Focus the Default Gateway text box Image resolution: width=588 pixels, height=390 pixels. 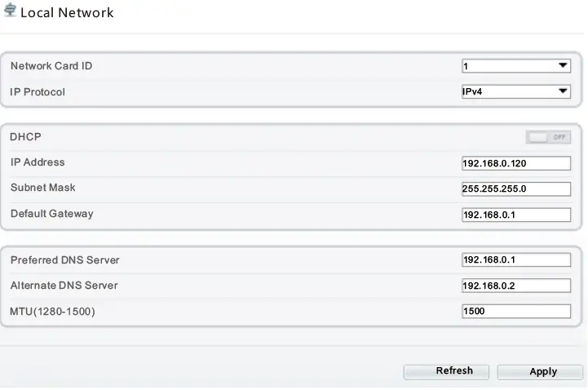[515, 215]
